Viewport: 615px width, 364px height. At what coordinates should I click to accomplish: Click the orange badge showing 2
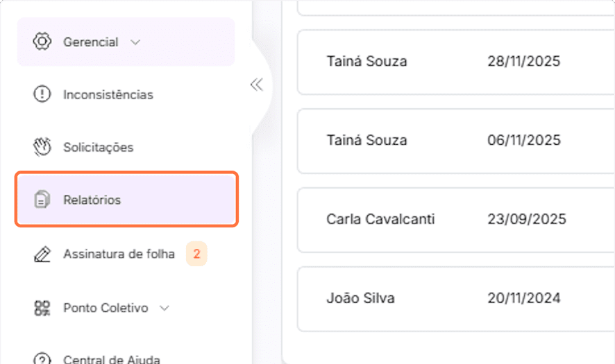pyautogui.click(x=196, y=254)
